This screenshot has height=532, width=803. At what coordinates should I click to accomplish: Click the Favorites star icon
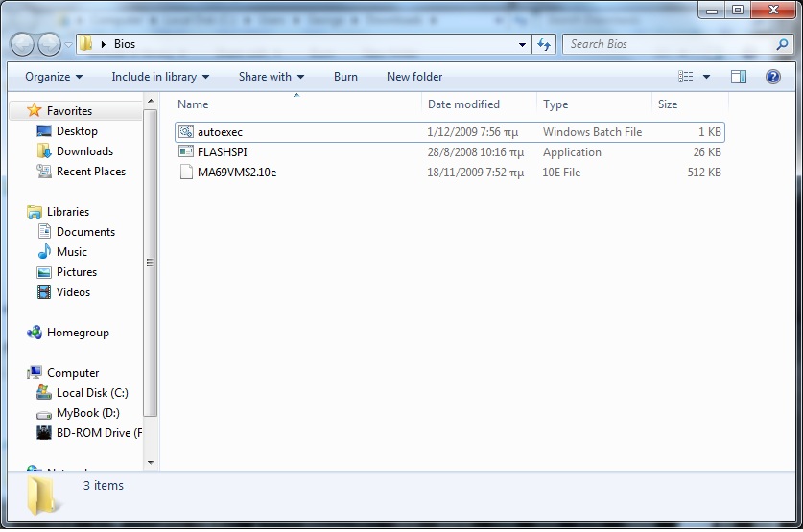click(x=34, y=110)
